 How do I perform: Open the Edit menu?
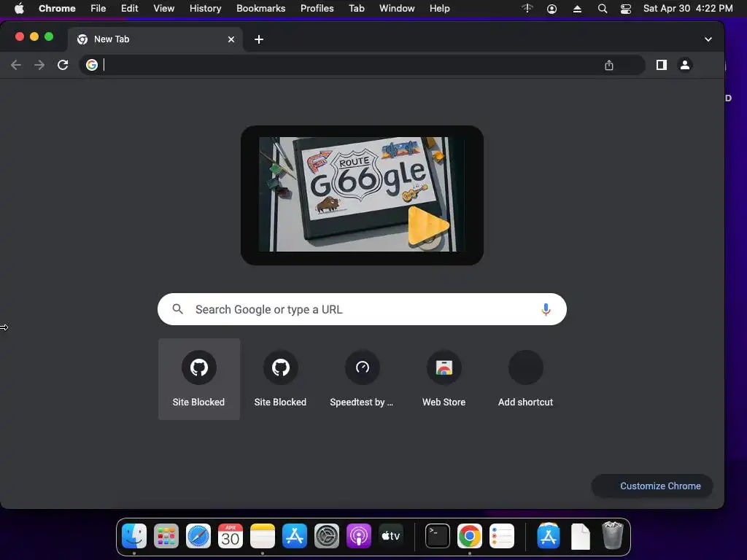click(130, 9)
